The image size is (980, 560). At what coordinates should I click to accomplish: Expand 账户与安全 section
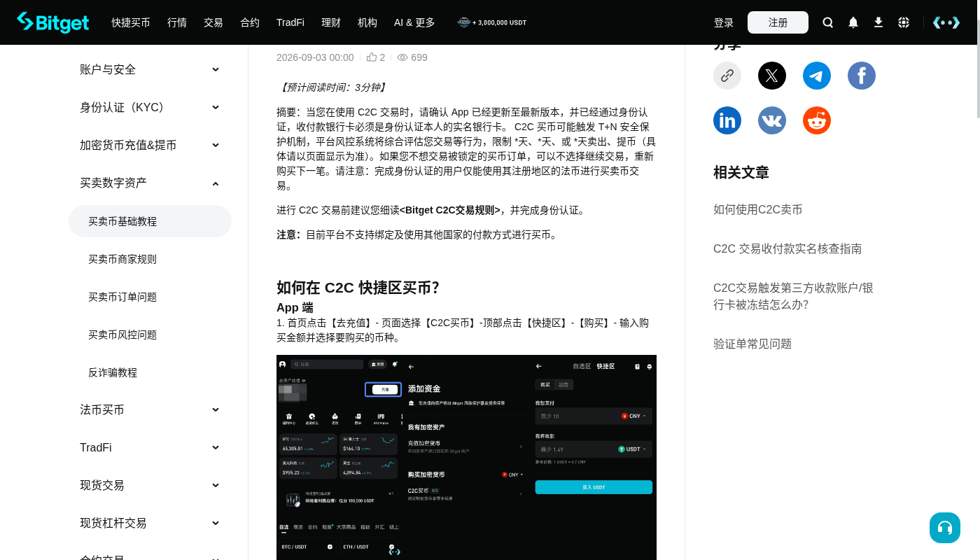[150, 69]
